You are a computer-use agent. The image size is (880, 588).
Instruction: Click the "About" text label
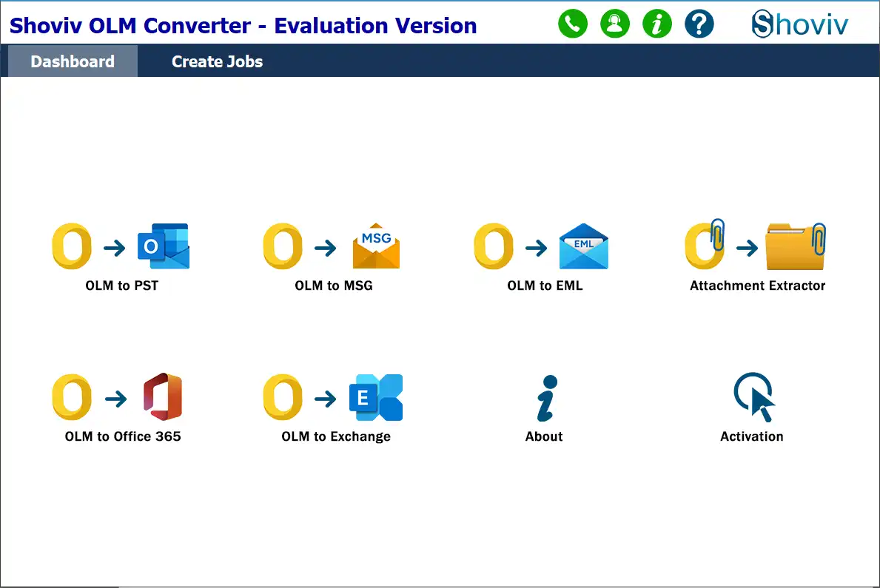tap(544, 436)
